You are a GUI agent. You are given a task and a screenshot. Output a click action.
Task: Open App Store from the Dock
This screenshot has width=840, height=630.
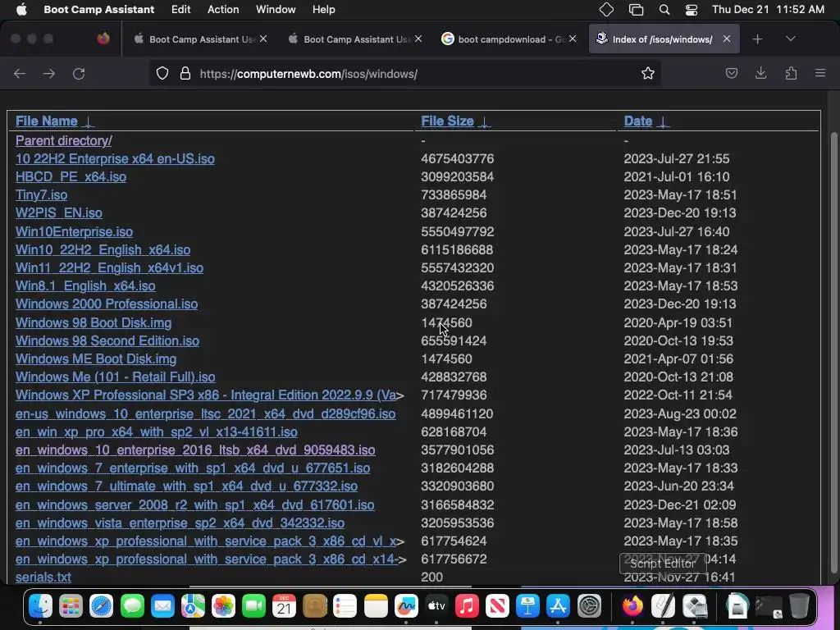click(x=558, y=606)
